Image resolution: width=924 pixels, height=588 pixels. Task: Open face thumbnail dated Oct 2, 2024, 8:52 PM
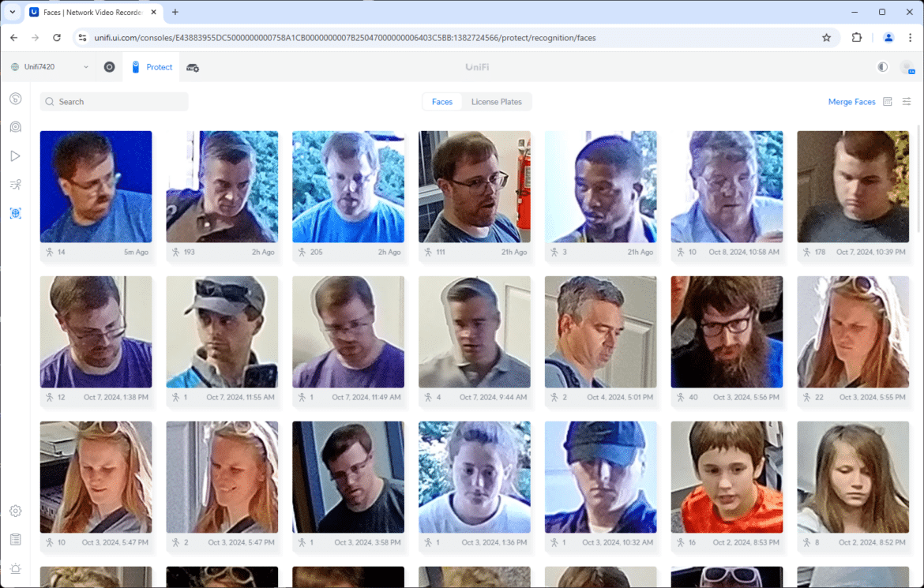(853, 478)
